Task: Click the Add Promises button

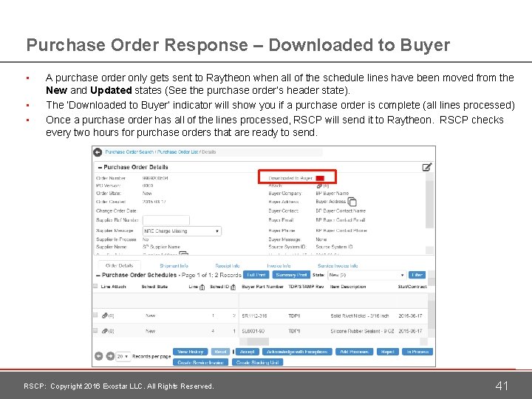Action: 354,352
